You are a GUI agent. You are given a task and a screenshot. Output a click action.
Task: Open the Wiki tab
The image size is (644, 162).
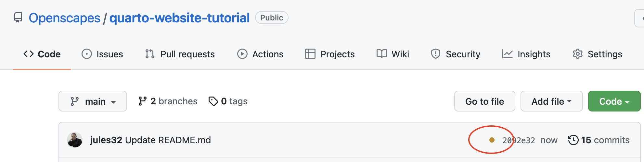click(x=393, y=54)
